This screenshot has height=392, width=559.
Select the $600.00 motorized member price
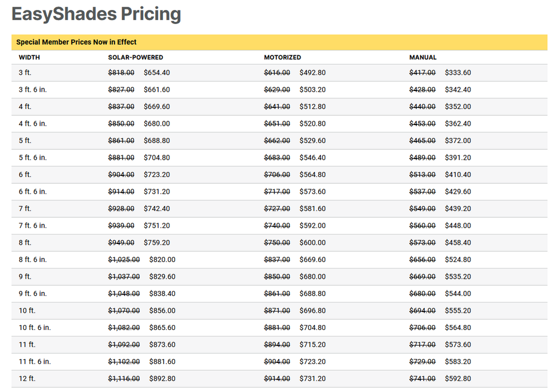pos(312,243)
